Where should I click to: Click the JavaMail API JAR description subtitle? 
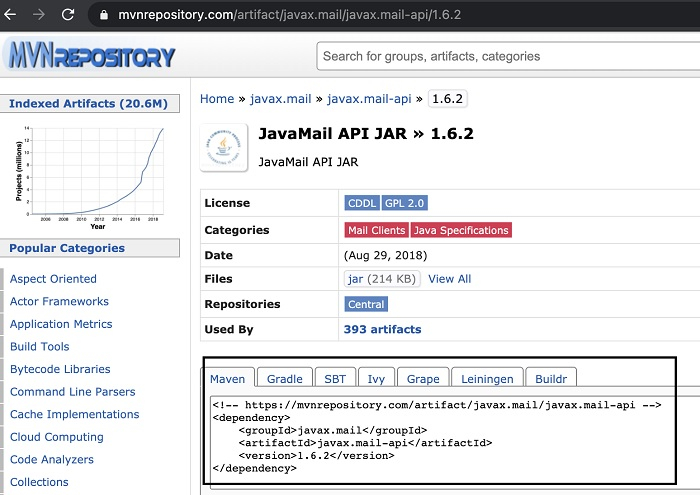308,162
